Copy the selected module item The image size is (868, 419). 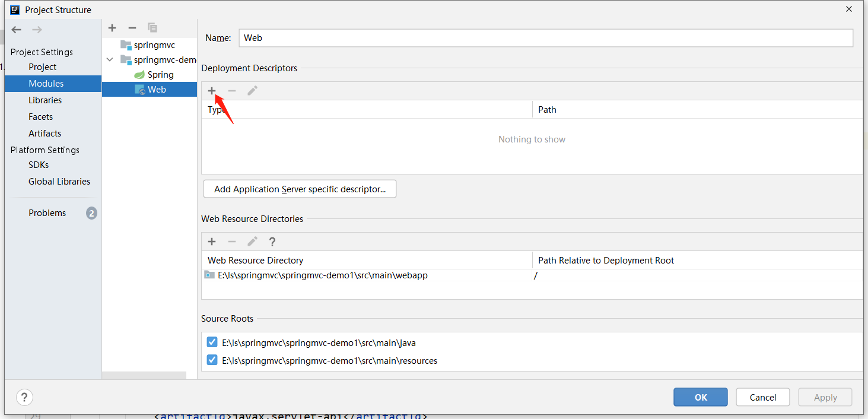(x=152, y=28)
